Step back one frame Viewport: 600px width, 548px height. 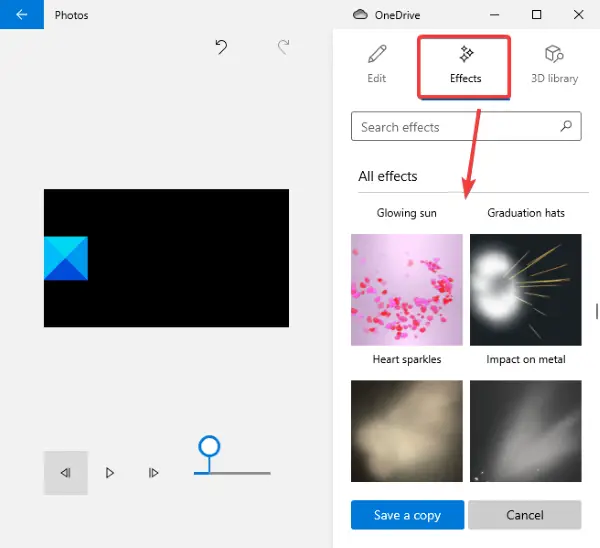(66, 473)
